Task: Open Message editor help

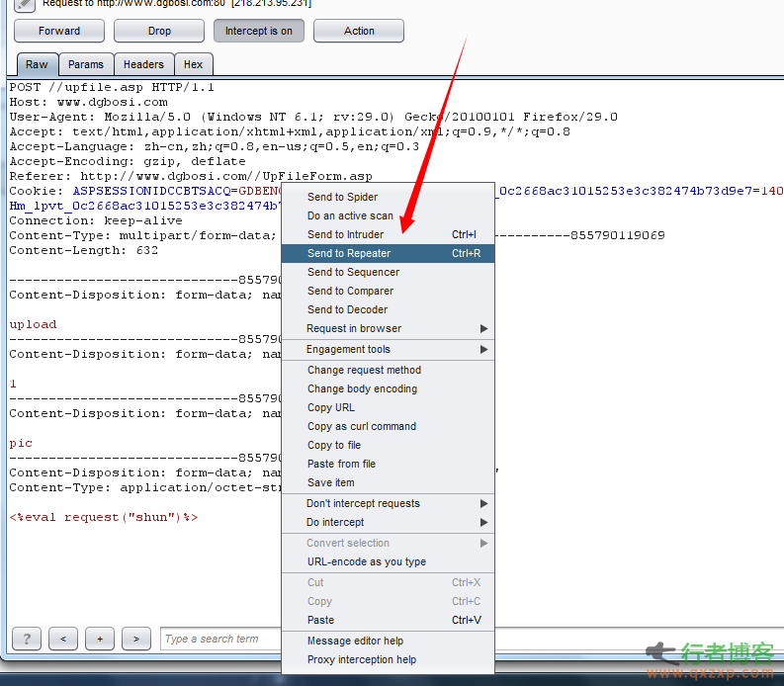Action: coord(388,641)
